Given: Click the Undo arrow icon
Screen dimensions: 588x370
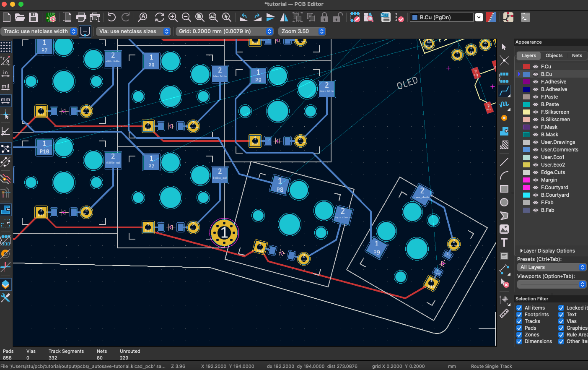Looking at the screenshot, I should pos(111,17).
